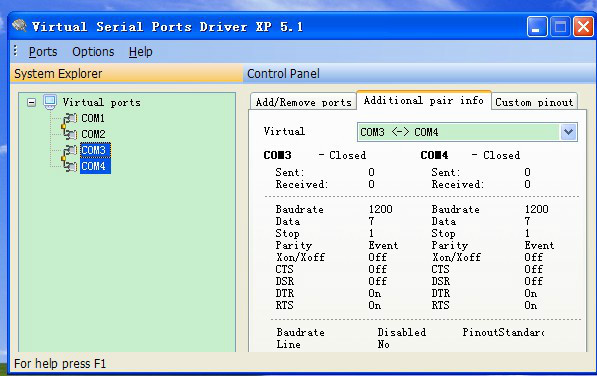Click the COM2 port icon

(x=70, y=134)
